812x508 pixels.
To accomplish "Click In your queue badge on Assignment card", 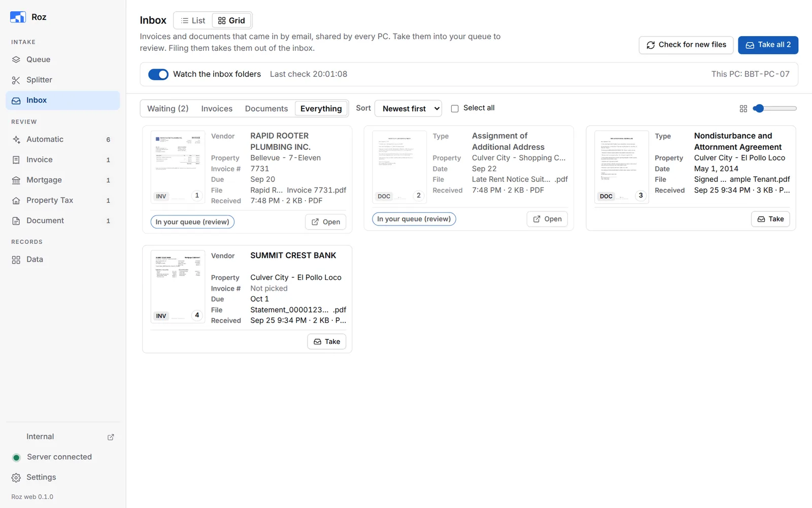I will click(x=414, y=219).
